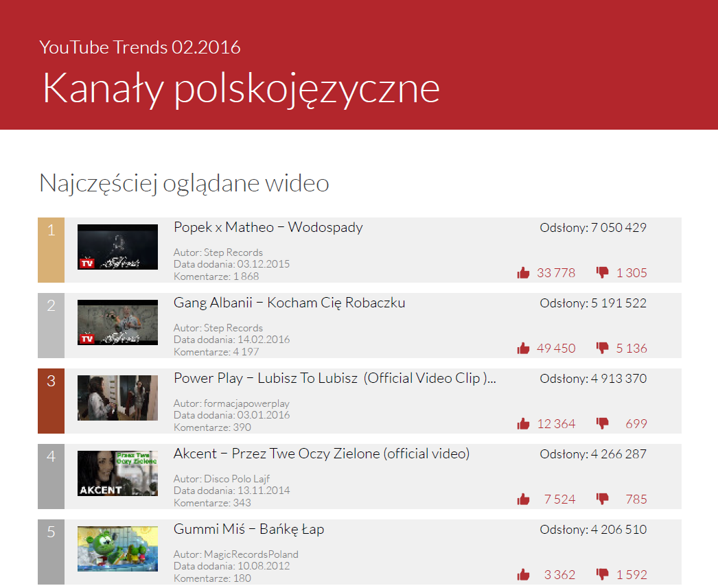Open Gang Albanii – Kocham Cię Robaczku title
This screenshot has height=588, width=718.
coord(289,303)
